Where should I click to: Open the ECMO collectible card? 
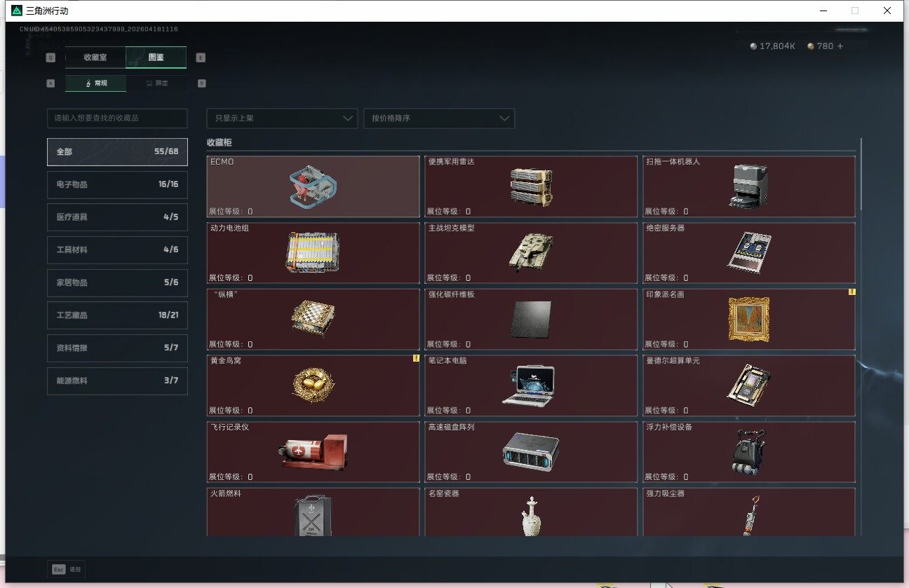[314, 186]
